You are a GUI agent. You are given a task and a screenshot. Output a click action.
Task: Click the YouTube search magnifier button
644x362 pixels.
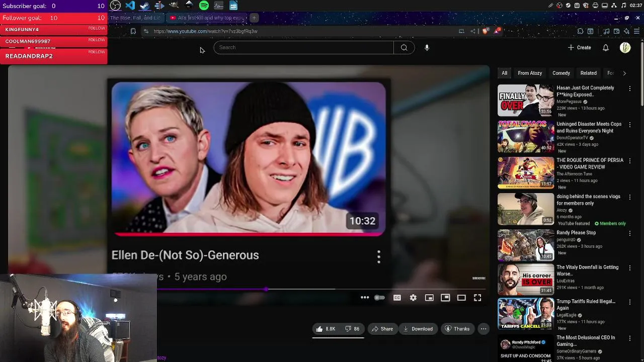(404, 47)
